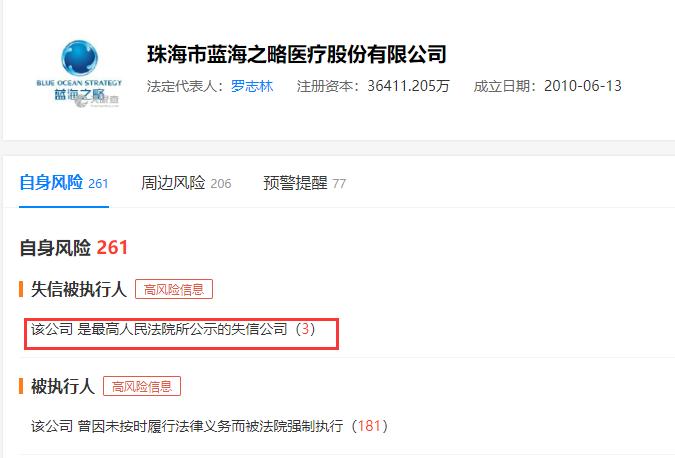Open the enforced cases count 181
This screenshot has width=675, height=458.
coord(369,426)
